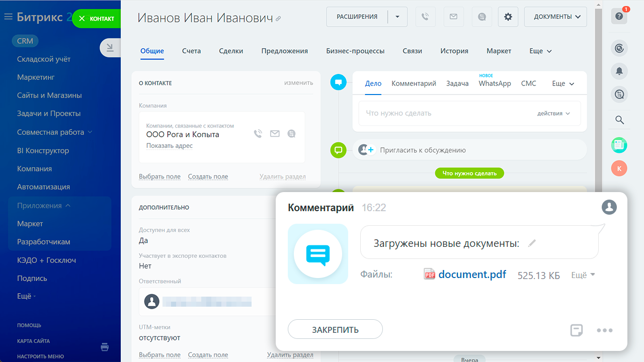This screenshot has height=362, width=644.
Task: Open the three-dot comment menu
Action: tap(605, 330)
